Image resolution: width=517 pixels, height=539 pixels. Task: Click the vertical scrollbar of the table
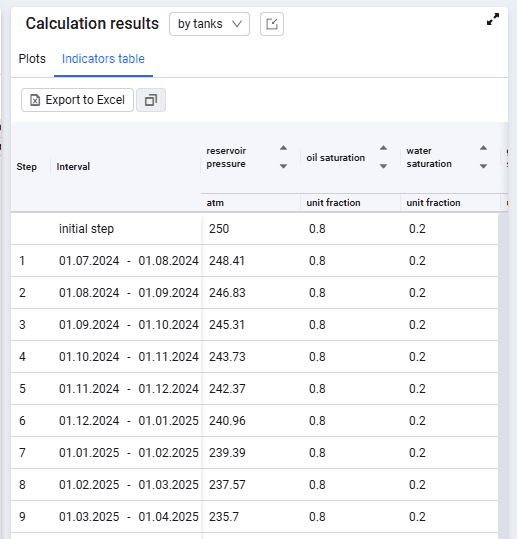tap(503, 375)
